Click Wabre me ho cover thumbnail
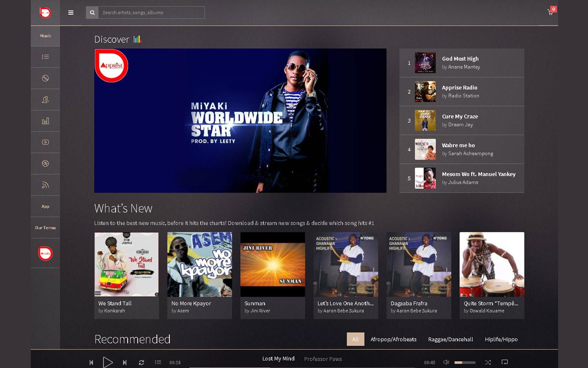The width and height of the screenshot is (588, 368). coord(425,149)
